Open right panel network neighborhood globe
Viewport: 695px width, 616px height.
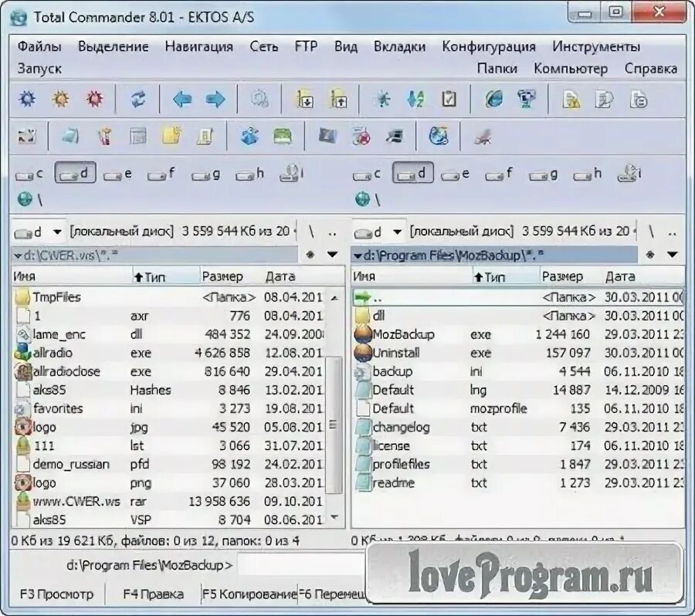tap(363, 199)
